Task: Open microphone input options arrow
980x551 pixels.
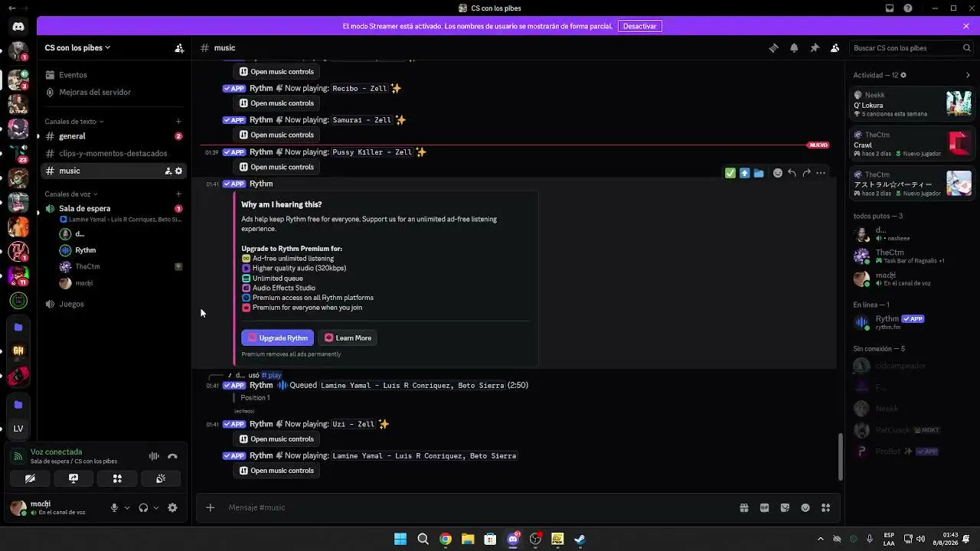Action: coord(127,507)
